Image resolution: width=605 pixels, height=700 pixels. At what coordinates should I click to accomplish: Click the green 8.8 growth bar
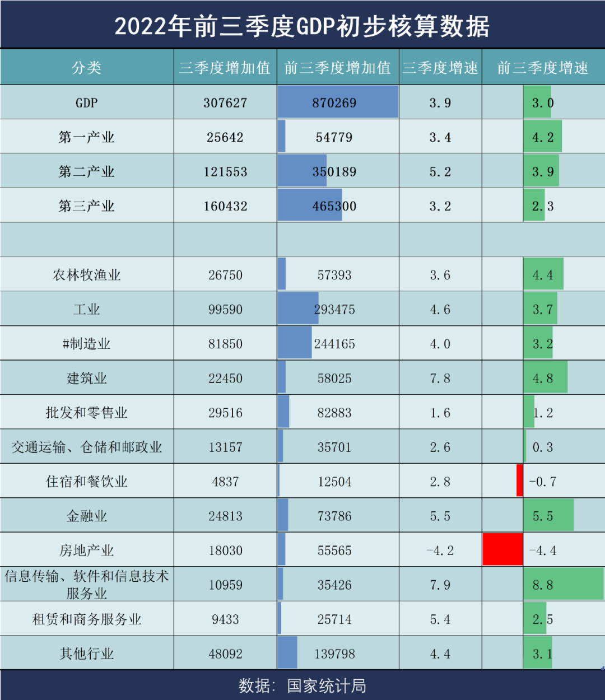click(x=563, y=585)
